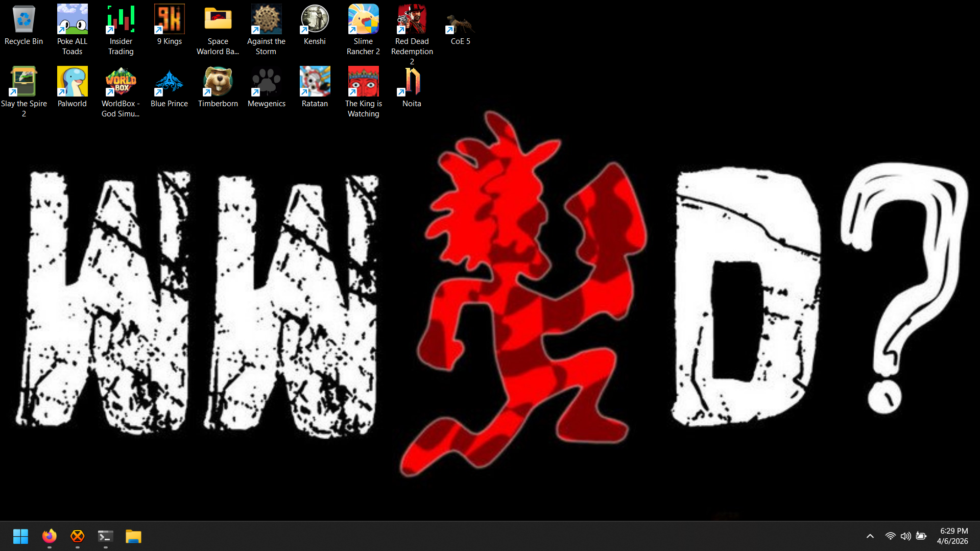Open the Windows Start menu
This screenshot has width=980, height=551.
(20, 536)
